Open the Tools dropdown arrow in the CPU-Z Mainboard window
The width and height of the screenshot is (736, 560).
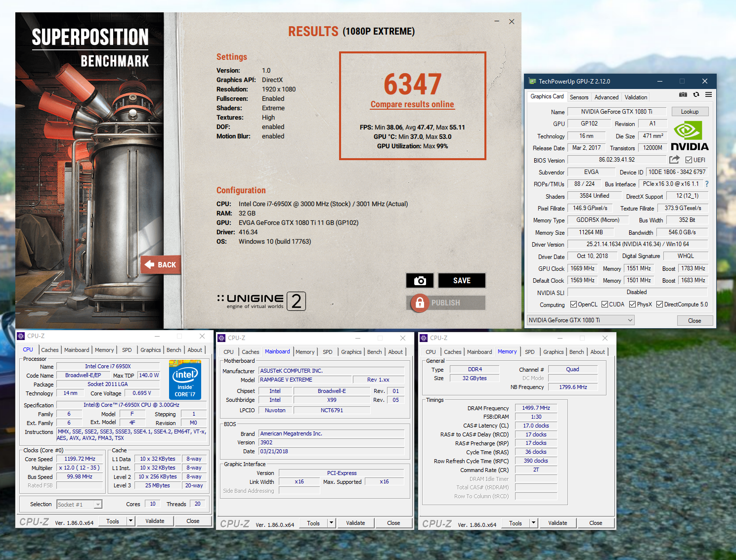click(331, 523)
